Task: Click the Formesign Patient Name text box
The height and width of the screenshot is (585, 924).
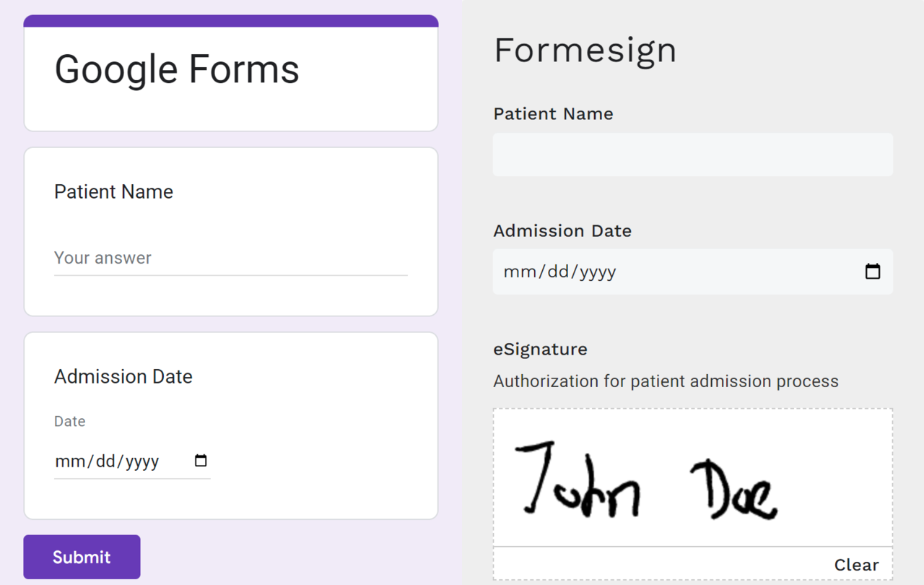Action: [x=692, y=155]
